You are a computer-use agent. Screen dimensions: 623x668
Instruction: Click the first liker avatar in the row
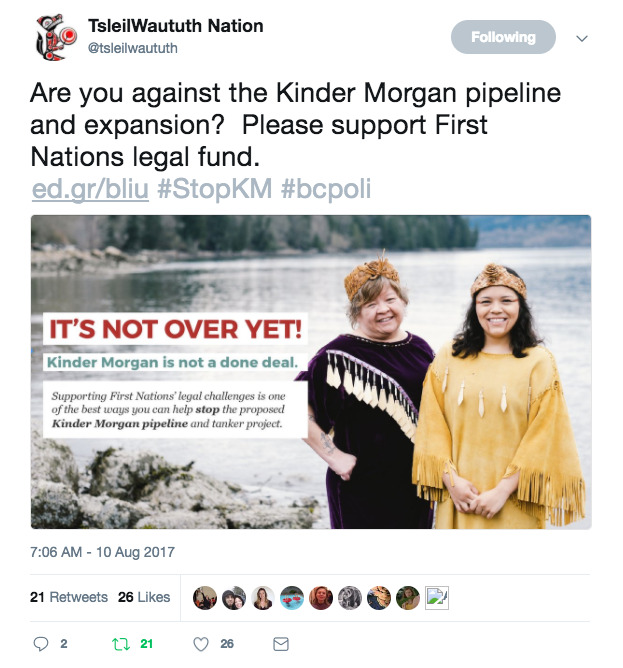pos(204,597)
